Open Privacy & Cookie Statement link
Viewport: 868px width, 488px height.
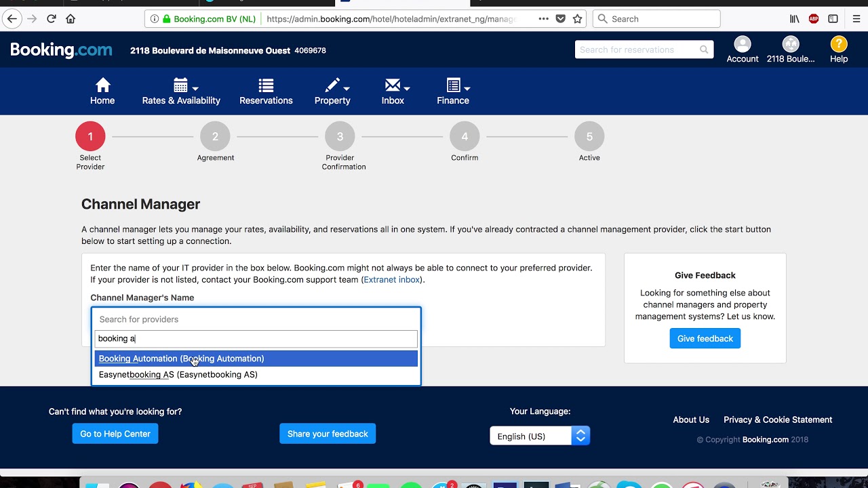point(778,420)
